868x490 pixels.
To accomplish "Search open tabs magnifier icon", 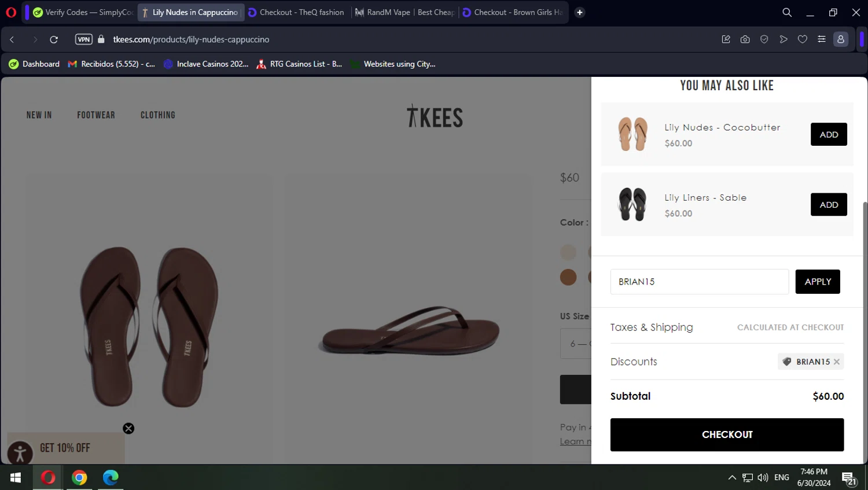I will tap(787, 12).
